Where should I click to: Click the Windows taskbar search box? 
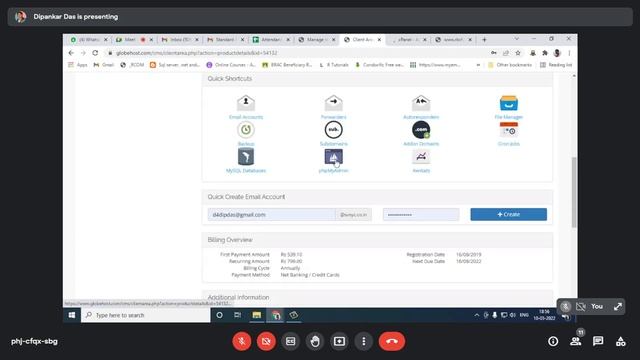click(146, 315)
